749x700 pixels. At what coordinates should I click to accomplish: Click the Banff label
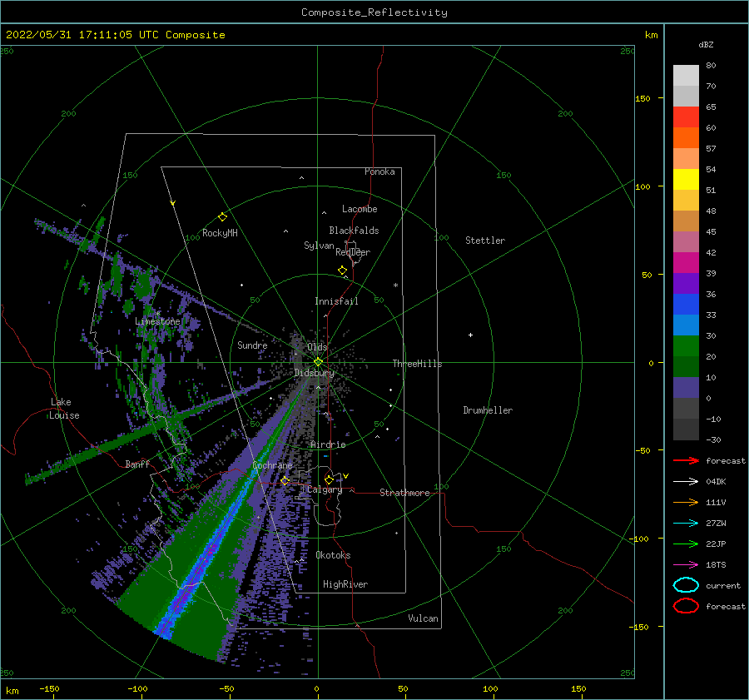click(x=137, y=464)
